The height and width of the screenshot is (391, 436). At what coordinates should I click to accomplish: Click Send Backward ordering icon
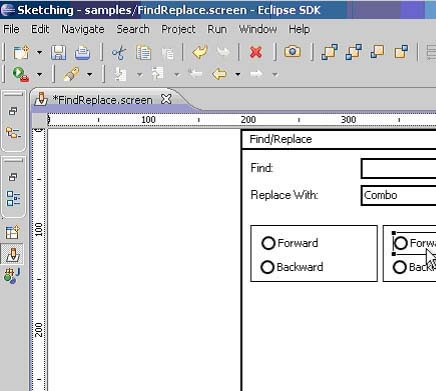pos(401,52)
